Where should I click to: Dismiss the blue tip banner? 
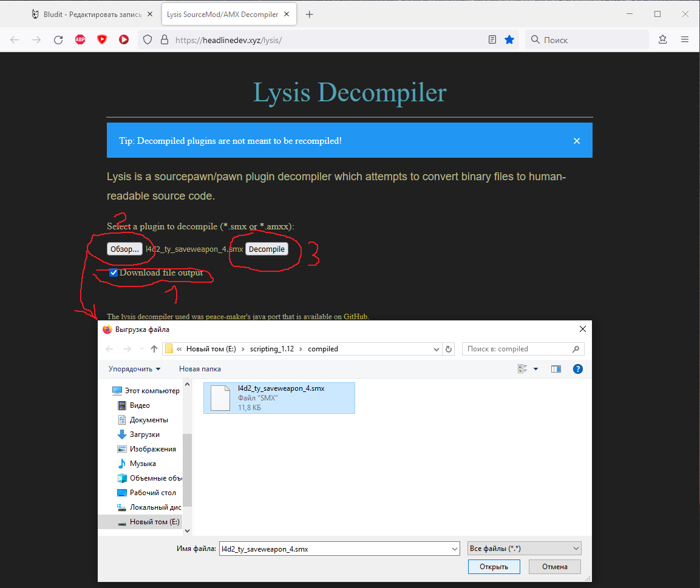(577, 141)
